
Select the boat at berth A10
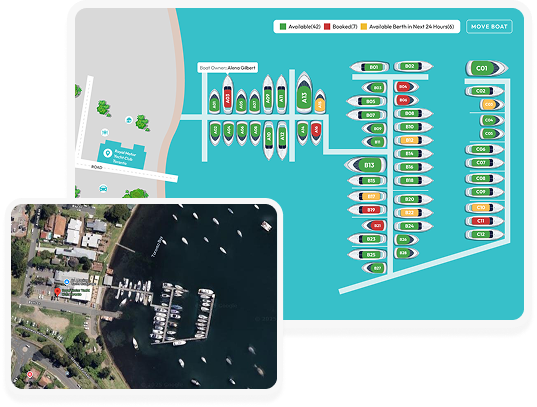tap(268, 140)
